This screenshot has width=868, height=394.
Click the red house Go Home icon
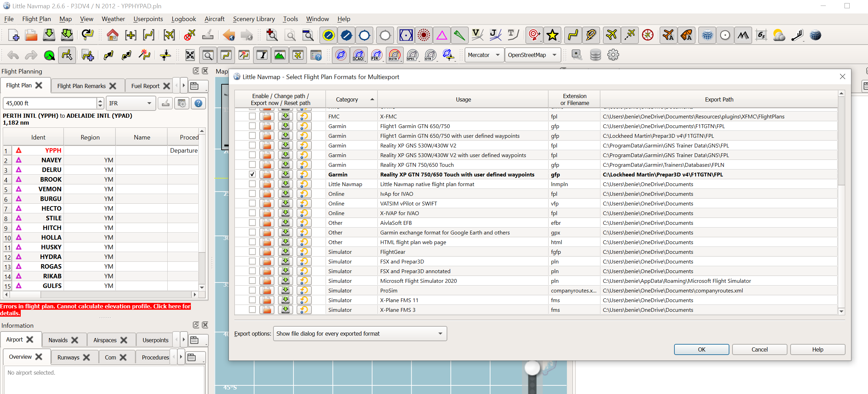tap(112, 35)
